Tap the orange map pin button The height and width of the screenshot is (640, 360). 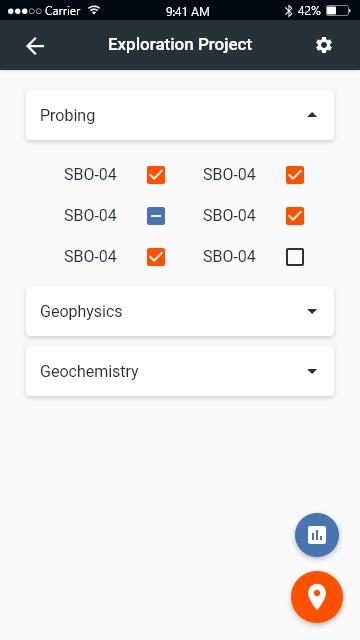[x=317, y=597]
